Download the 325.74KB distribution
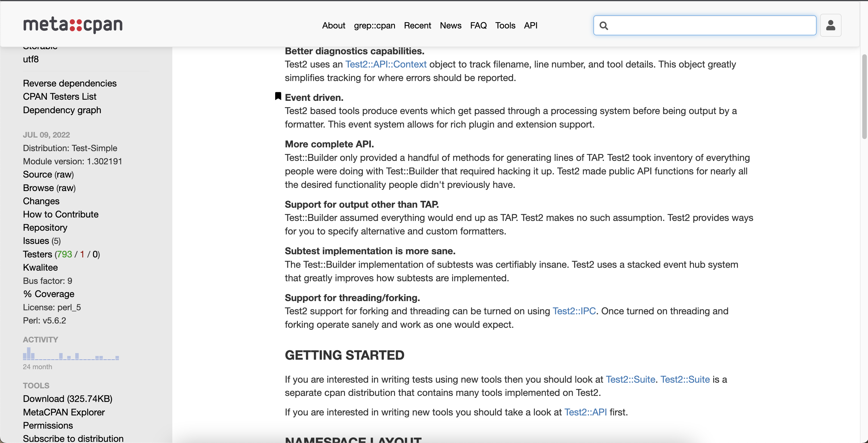This screenshot has height=443, width=868. point(67,398)
